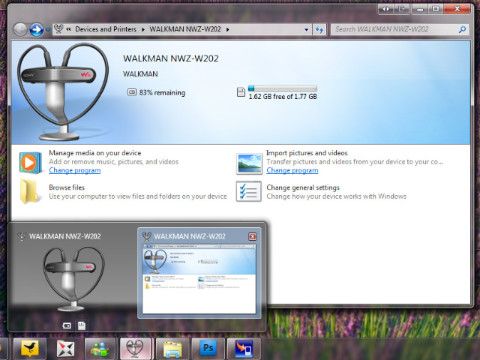Click the large Walkman device image
The image size is (480, 360).
click(63, 92)
